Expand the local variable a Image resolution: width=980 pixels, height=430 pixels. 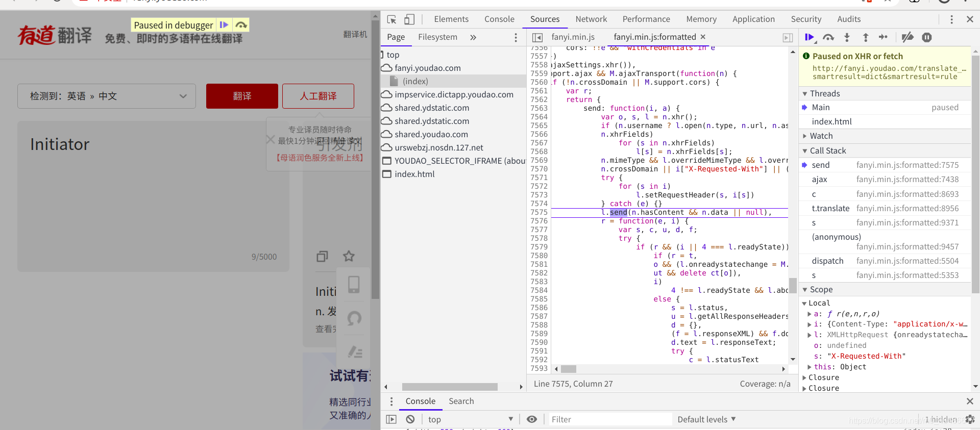[810, 314]
